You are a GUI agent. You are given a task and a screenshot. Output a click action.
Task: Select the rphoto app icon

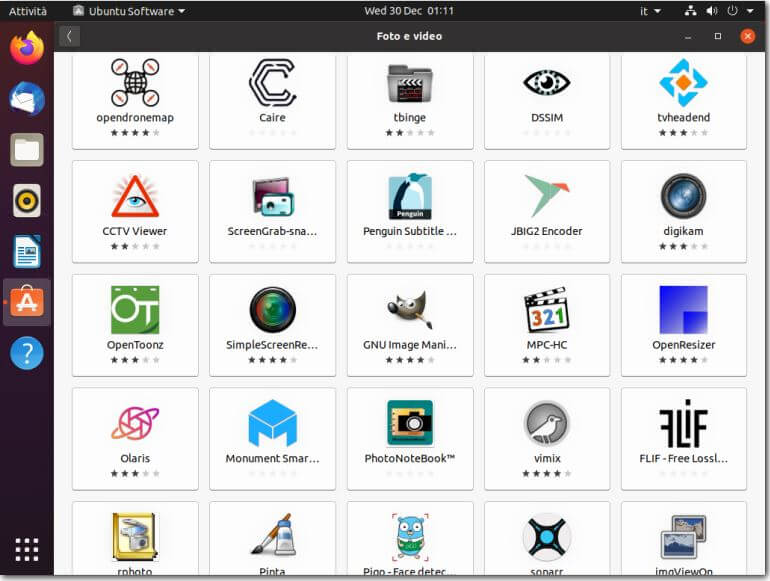(x=135, y=537)
